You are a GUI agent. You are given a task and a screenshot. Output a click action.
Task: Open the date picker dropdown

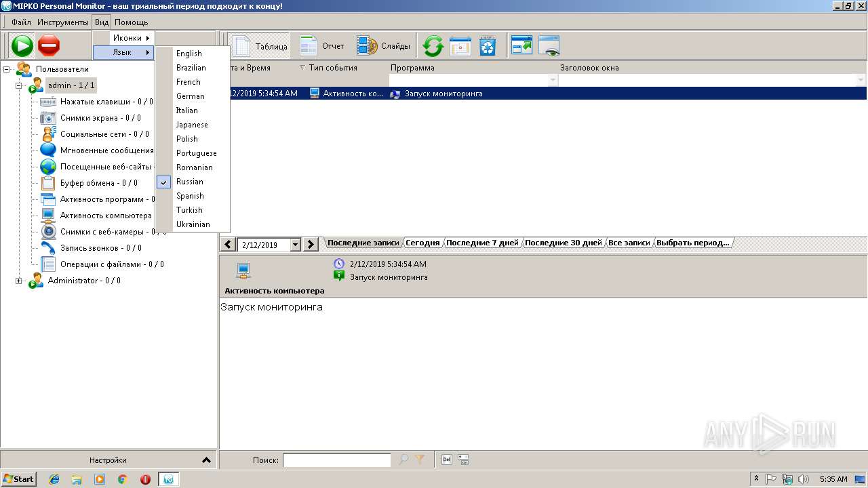coord(295,245)
